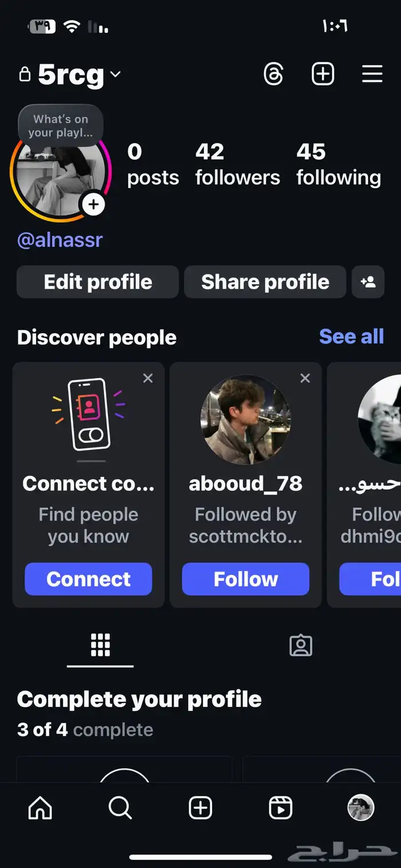Viewport: 401px width, 868px height.
Task: Open the See all link
Action: coord(351,337)
